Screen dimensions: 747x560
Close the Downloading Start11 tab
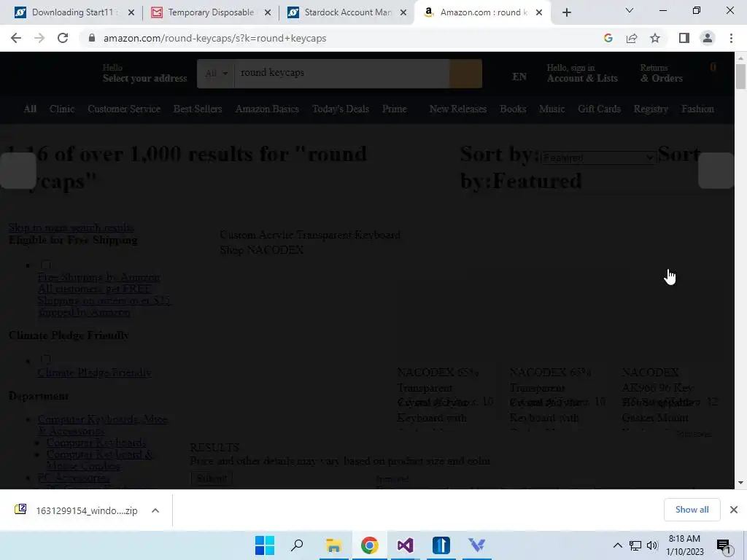click(131, 12)
